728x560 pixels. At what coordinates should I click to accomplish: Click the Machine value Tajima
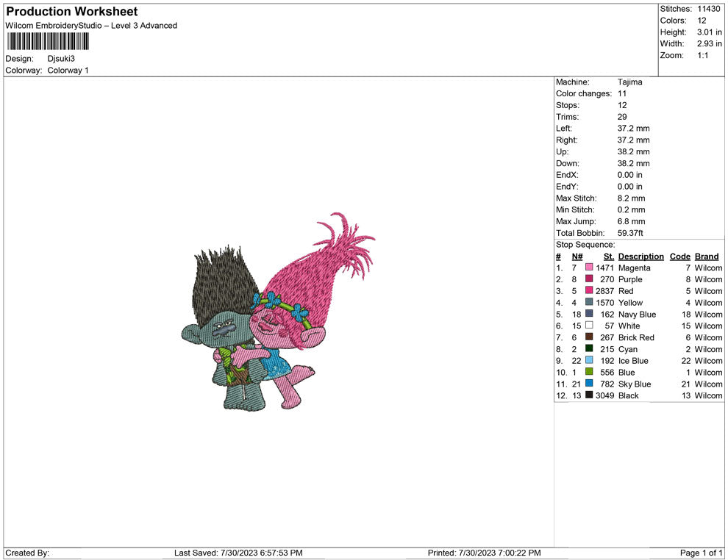pos(629,82)
